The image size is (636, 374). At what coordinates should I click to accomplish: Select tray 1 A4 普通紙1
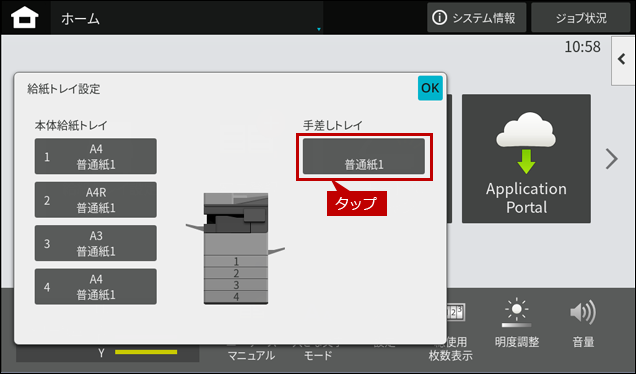[x=96, y=156]
